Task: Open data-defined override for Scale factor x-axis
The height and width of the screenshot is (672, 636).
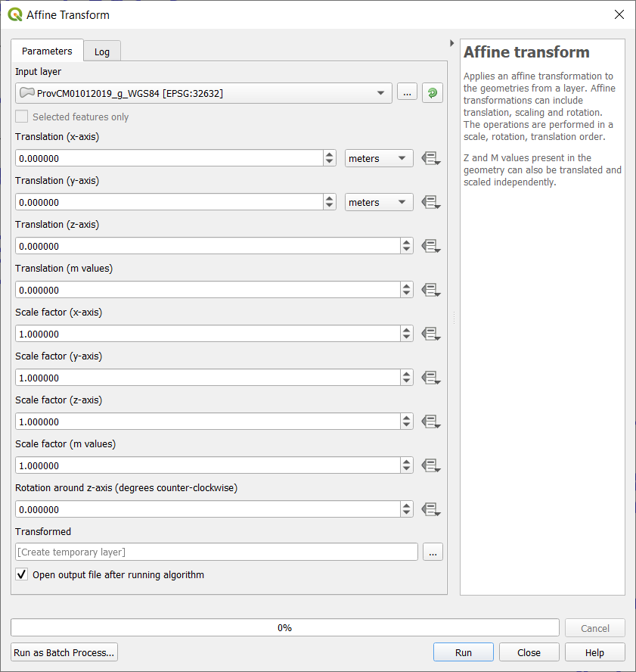Action: click(x=431, y=334)
